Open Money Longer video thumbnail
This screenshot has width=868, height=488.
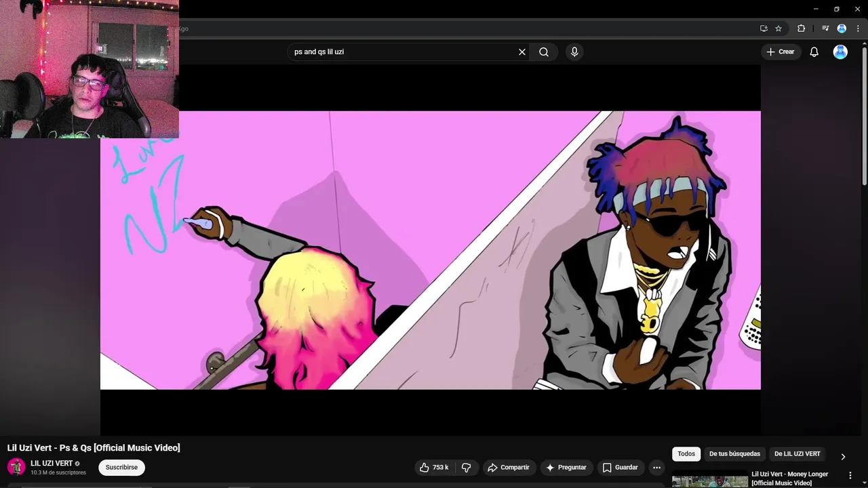click(x=709, y=479)
